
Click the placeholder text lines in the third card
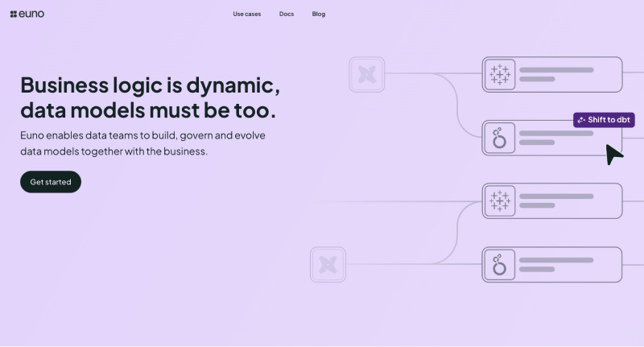click(555, 200)
